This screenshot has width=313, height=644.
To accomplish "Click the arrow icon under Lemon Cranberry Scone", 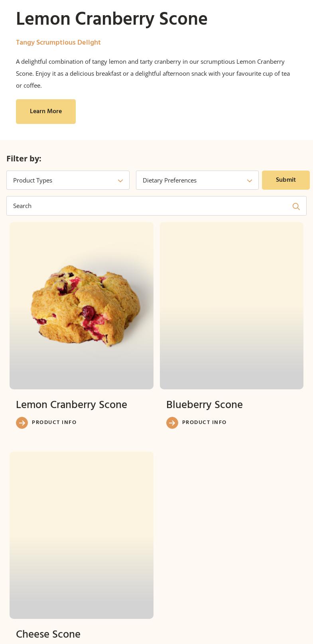I will (22, 423).
